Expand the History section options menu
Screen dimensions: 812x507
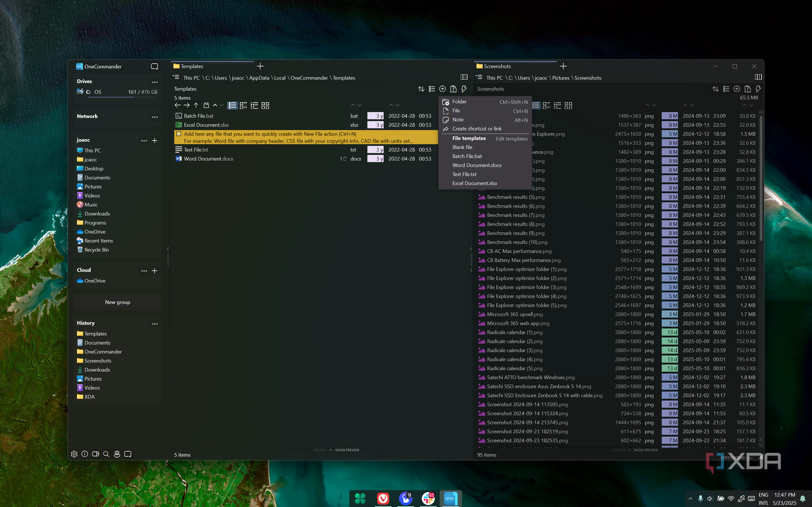(155, 324)
